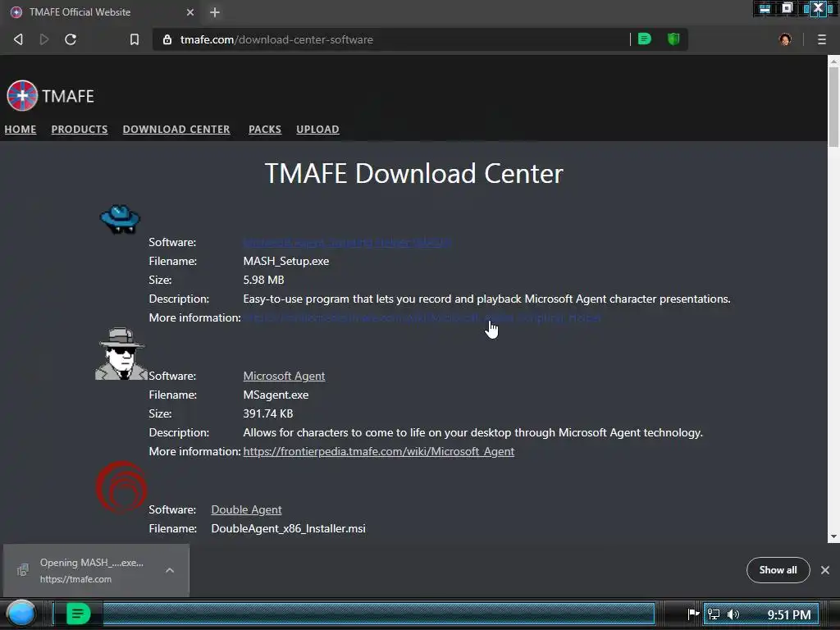
Task: Click the TMAFE logo
Action: 50,96
